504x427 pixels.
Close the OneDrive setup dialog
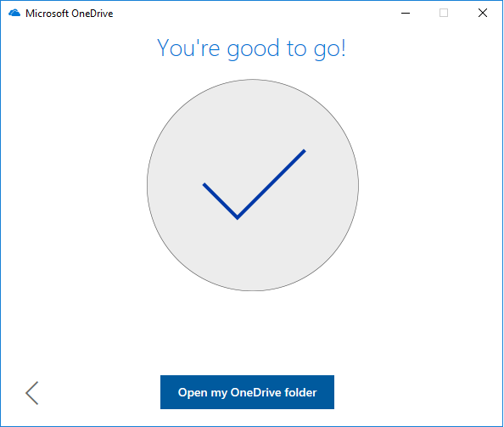pos(483,14)
